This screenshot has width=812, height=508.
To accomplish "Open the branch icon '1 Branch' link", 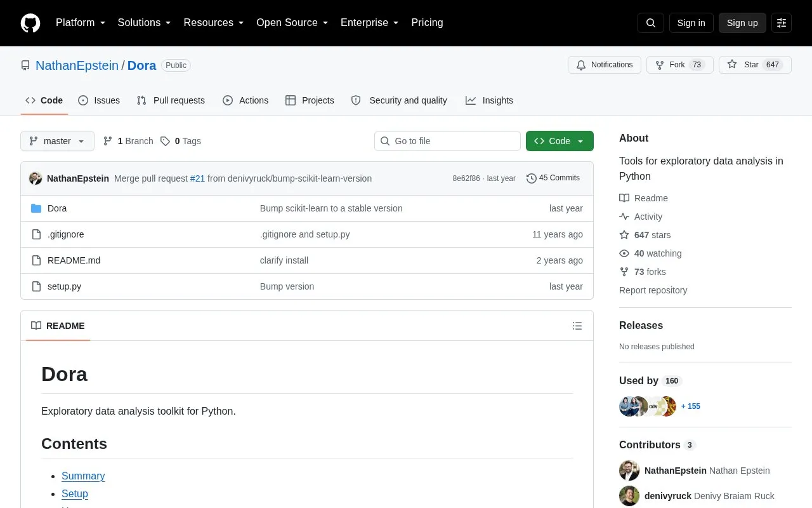I will click(128, 141).
